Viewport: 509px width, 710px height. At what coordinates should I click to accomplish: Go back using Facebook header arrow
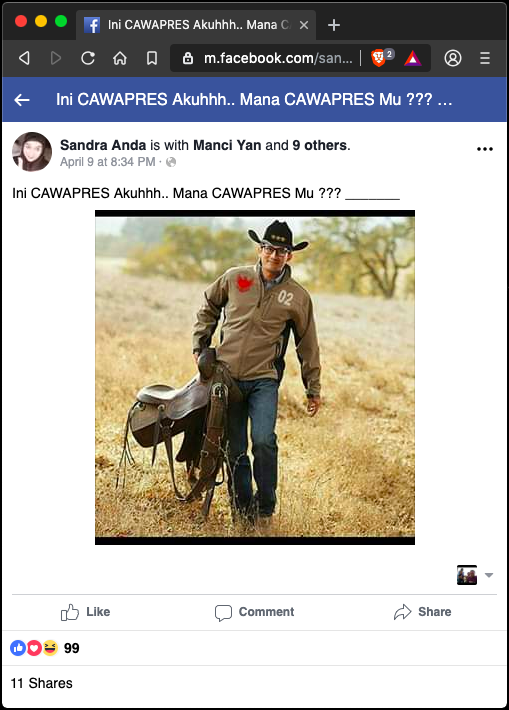click(22, 100)
